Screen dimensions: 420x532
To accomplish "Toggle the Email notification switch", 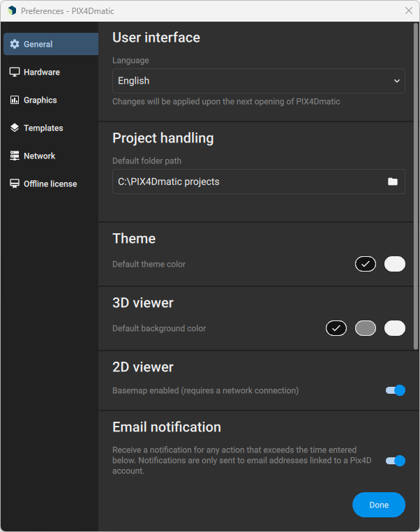I will click(396, 461).
